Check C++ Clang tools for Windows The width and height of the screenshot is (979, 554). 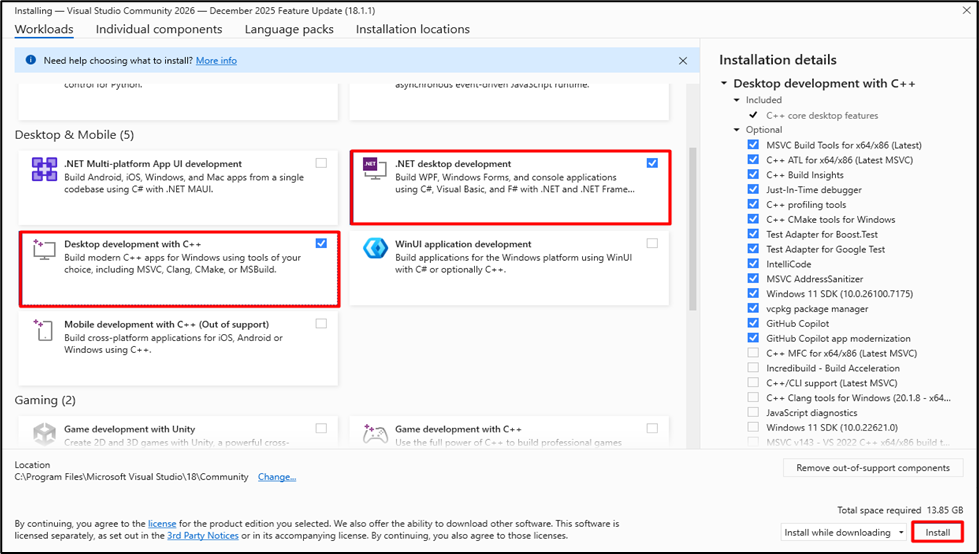[753, 397]
